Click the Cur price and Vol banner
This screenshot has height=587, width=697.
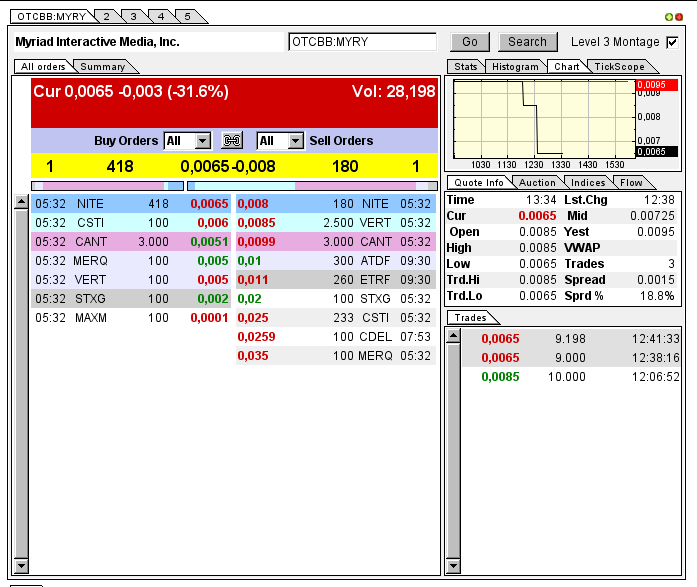(x=234, y=103)
